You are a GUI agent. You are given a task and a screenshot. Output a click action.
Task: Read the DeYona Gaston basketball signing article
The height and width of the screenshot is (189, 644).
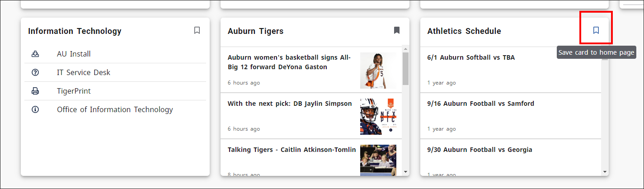tap(289, 62)
